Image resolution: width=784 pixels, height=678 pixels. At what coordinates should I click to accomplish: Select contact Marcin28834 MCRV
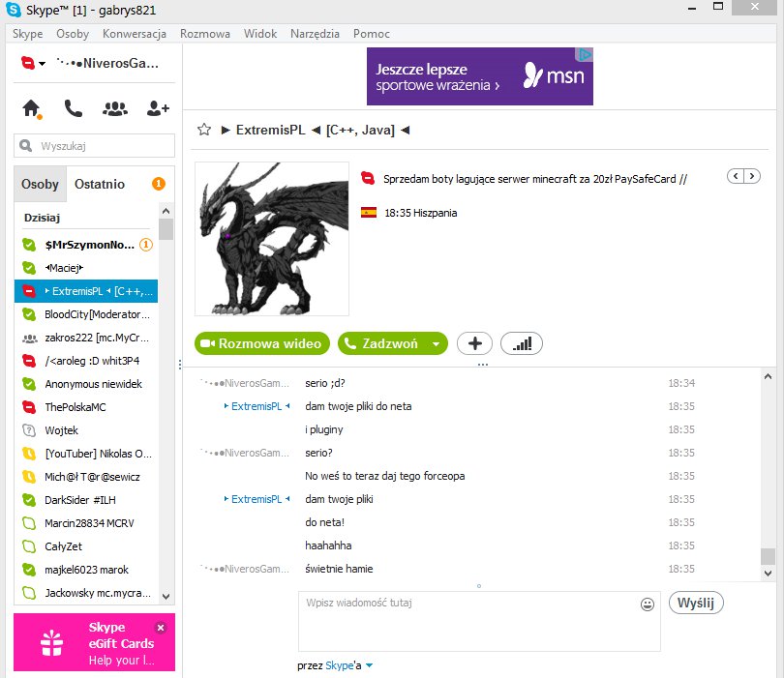pos(86,523)
